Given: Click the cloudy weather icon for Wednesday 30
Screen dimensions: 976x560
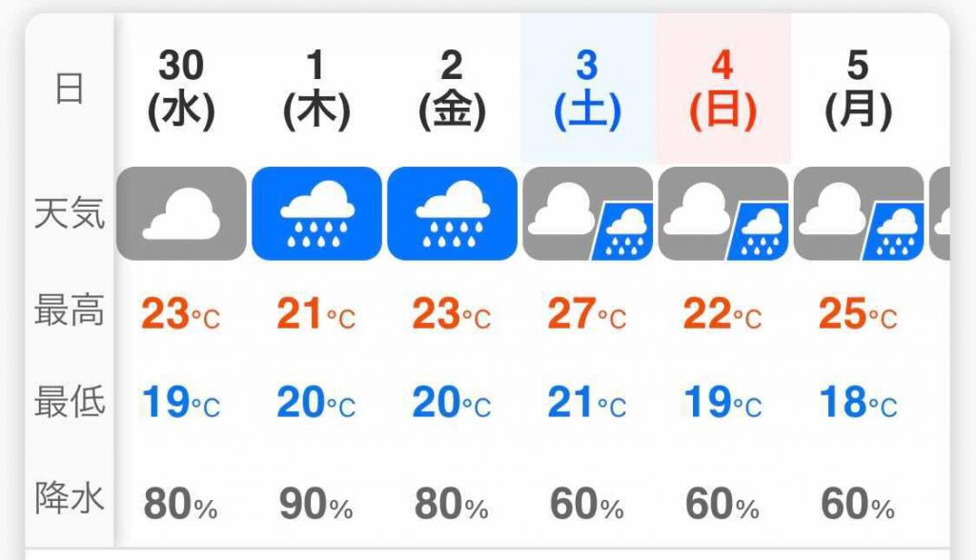Looking at the screenshot, I should click(x=181, y=213).
